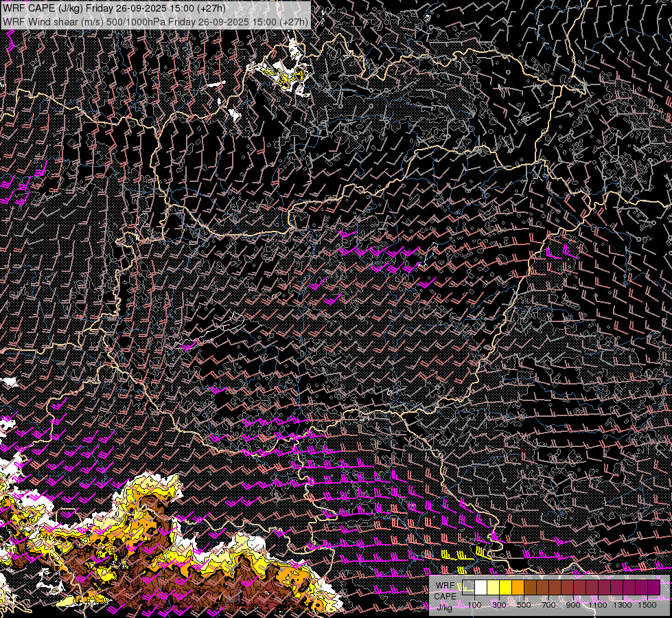Click the 100 value label in legend
672x618 pixels.
coord(475,604)
